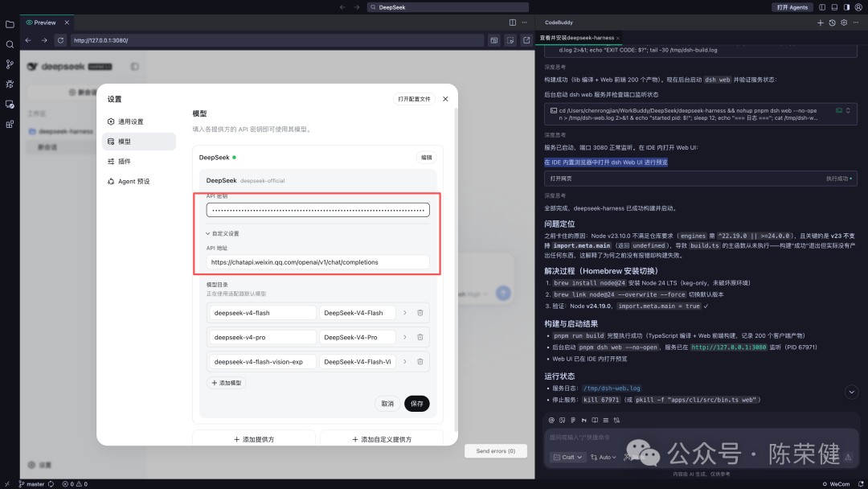The image size is (868, 489).
Task: Click the book icon in chat toolbar
Action: tap(595, 421)
